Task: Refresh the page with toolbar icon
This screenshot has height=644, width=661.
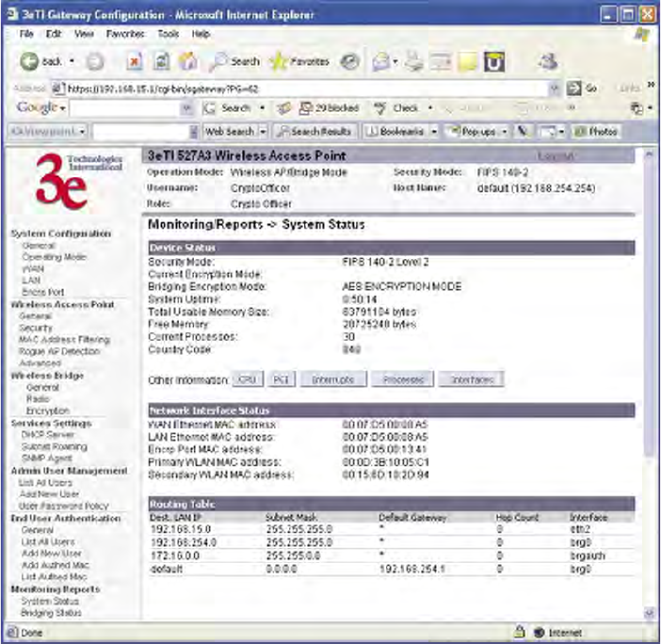Action: 160,61
